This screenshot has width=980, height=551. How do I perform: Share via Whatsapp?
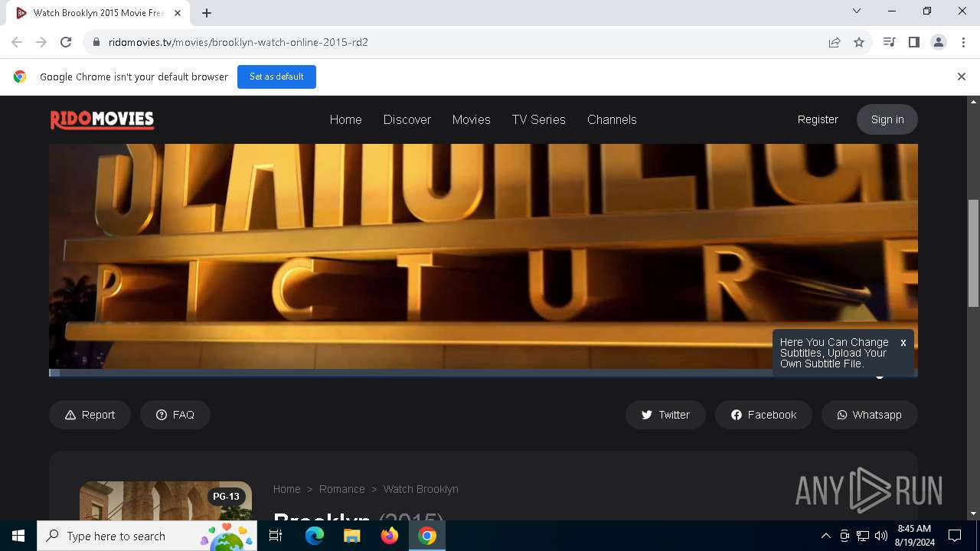click(870, 415)
